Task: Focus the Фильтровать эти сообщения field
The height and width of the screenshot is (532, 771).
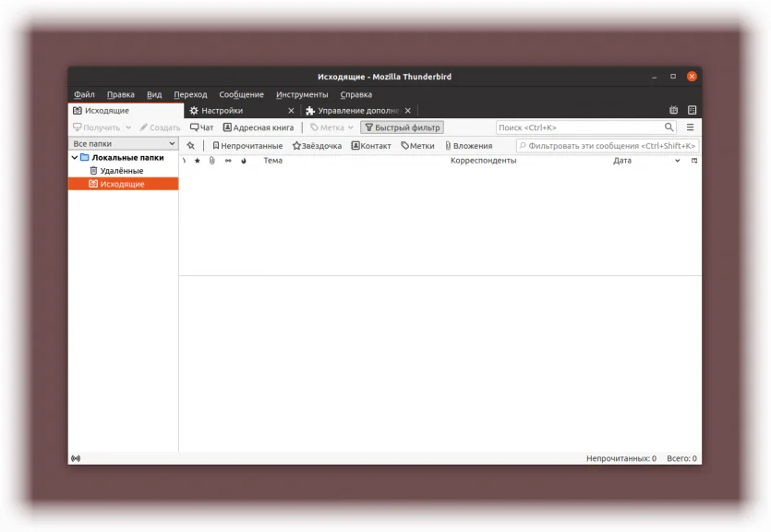Action: pyautogui.click(x=608, y=146)
